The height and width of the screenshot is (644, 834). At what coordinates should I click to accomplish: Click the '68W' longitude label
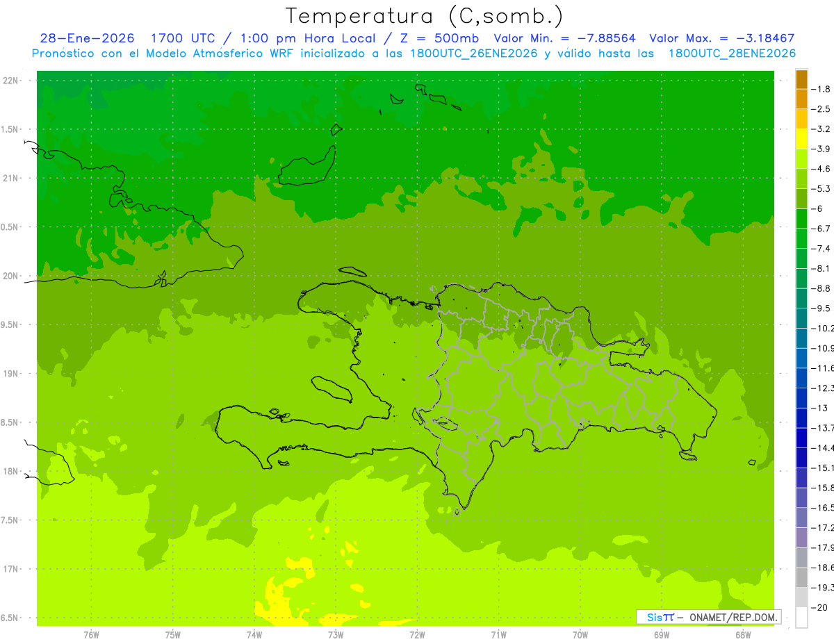(x=743, y=635)
